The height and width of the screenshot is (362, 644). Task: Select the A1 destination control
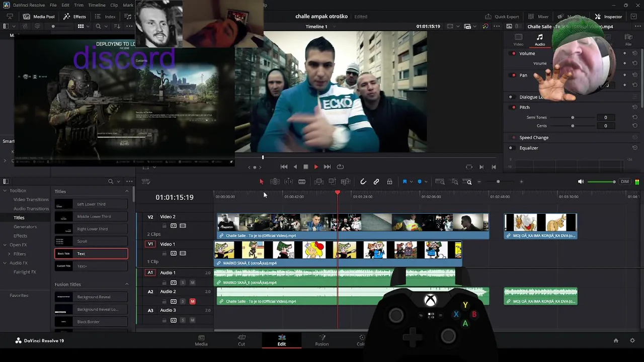pyautogui.click(x=150, y=273)
